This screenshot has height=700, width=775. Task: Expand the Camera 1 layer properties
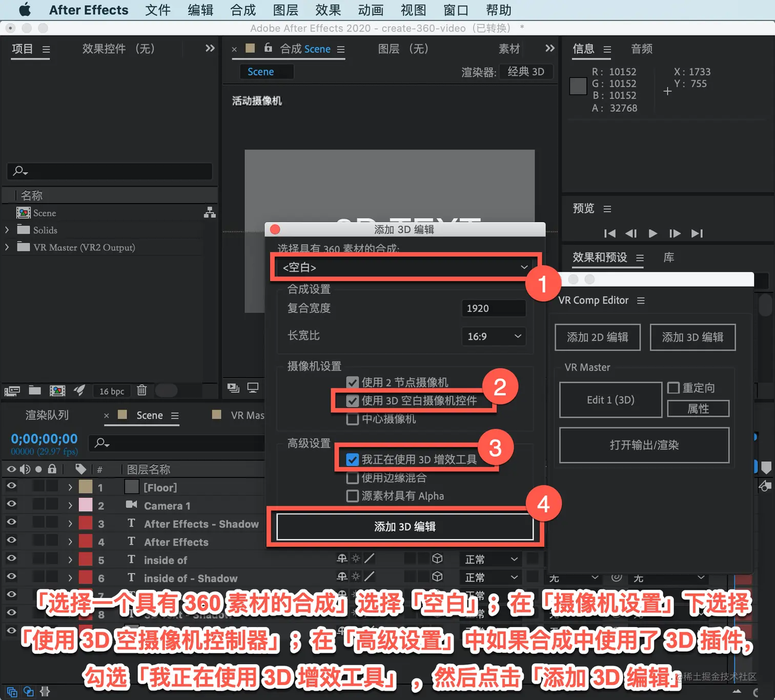tap(70, 506)
